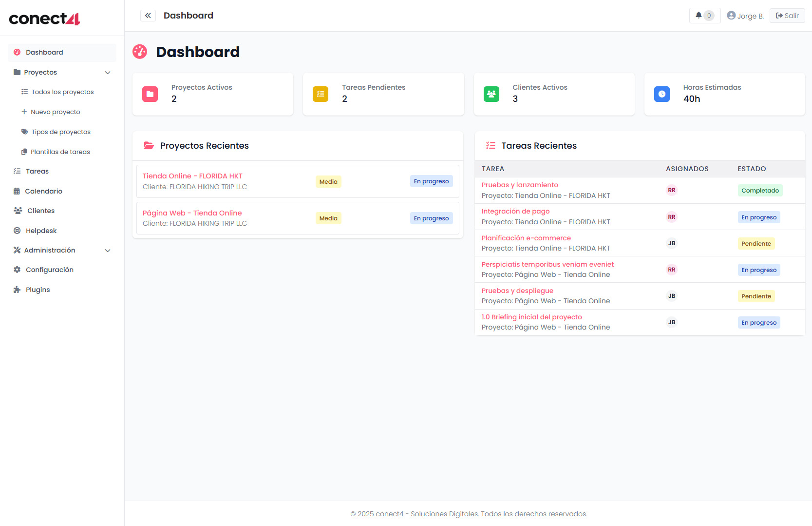Open the Helpdesk sidebar item
This screenshot has width=812, height=526.
[x=41, y=231]
